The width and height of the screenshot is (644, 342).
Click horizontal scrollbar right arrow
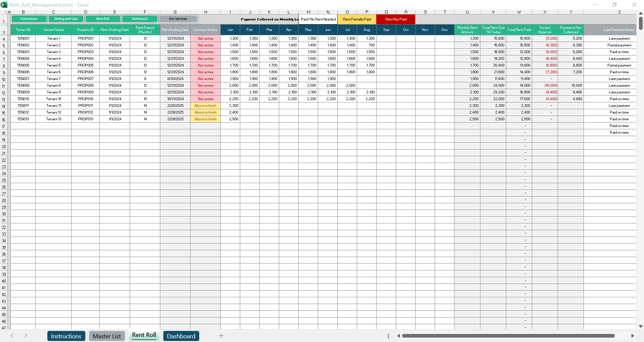coord(633,336)
